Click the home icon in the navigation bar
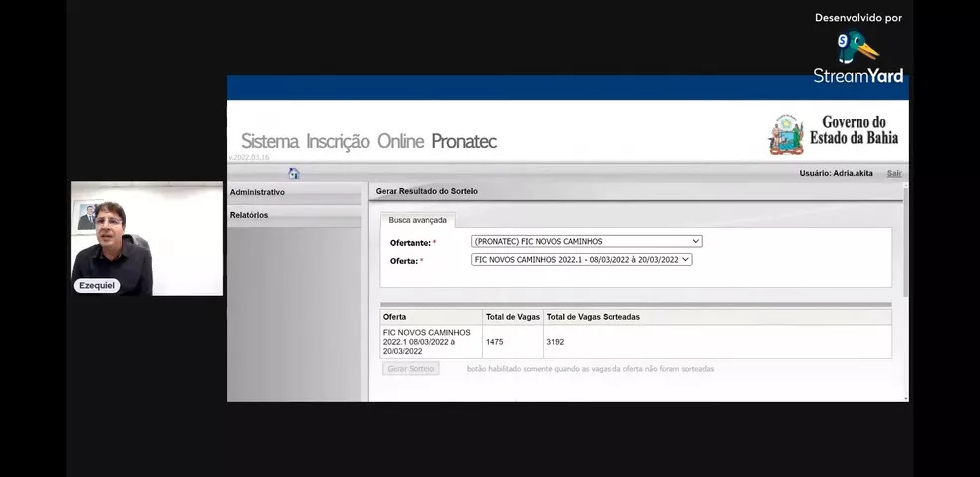 294,174
